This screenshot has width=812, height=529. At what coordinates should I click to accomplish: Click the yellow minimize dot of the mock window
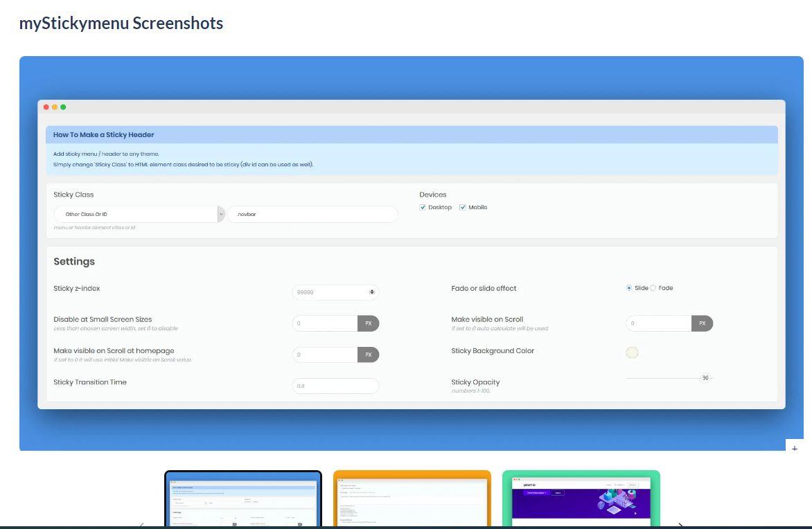(54, 107)
